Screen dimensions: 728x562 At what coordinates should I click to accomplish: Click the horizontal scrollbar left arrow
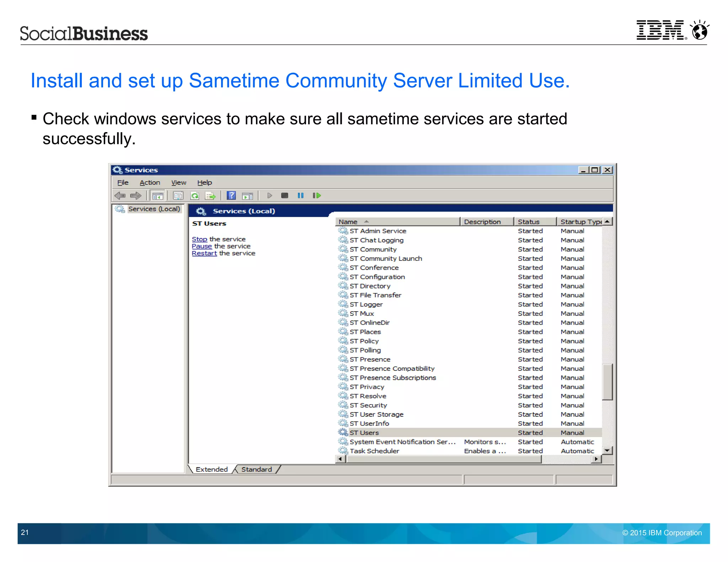click(341, 459)
